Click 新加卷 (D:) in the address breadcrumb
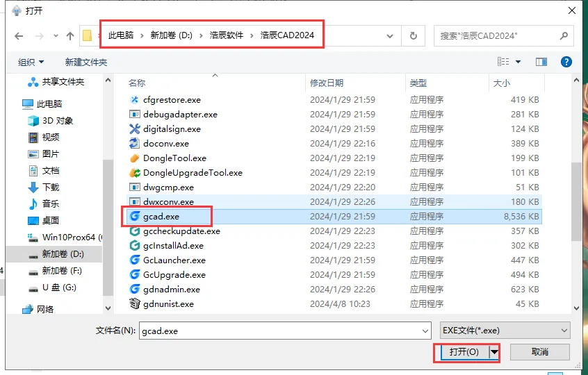The width and height of the screenshot is (588, 375). click(x=172, y=35)
